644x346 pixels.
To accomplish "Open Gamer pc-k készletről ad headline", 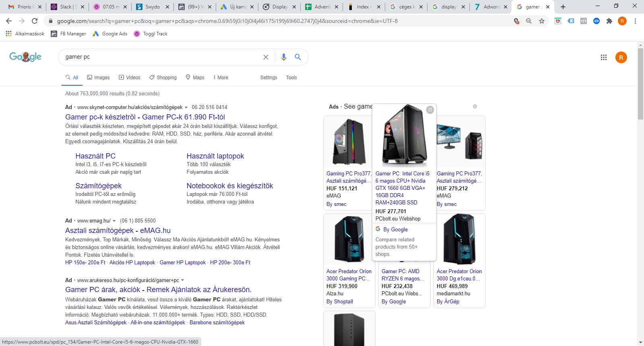I will pyautogui.click(x=145, y=117).
